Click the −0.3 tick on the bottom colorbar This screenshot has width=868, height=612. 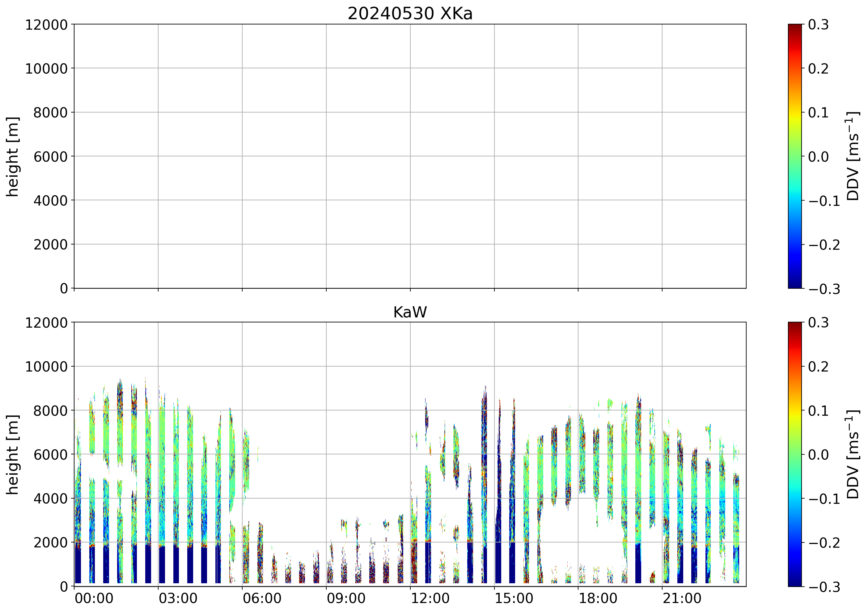(824, 587)
